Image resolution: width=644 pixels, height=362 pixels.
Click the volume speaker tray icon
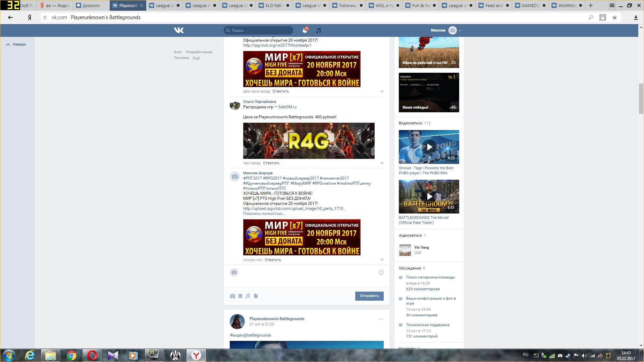(x=584, y=356)
